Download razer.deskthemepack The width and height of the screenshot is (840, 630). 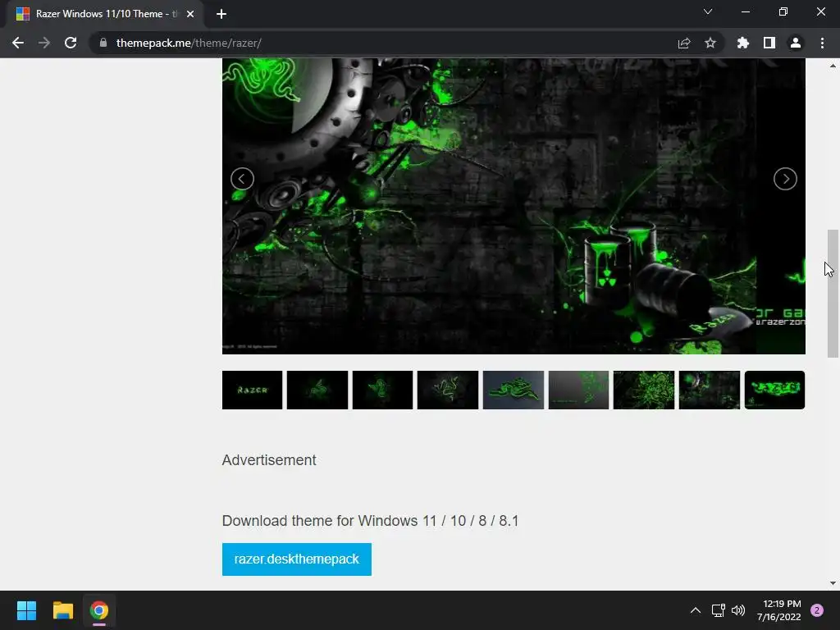[x=297, y=559]
